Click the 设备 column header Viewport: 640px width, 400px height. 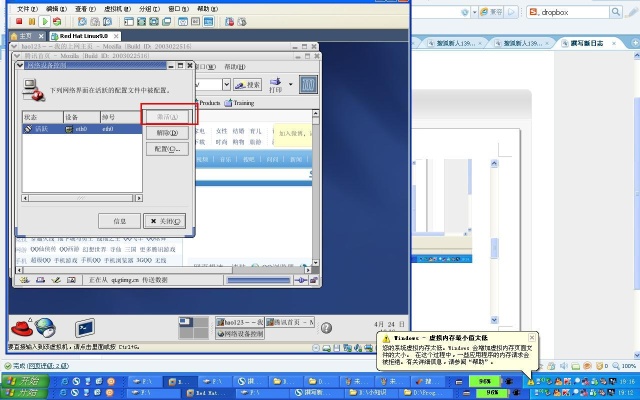[82, 117]
